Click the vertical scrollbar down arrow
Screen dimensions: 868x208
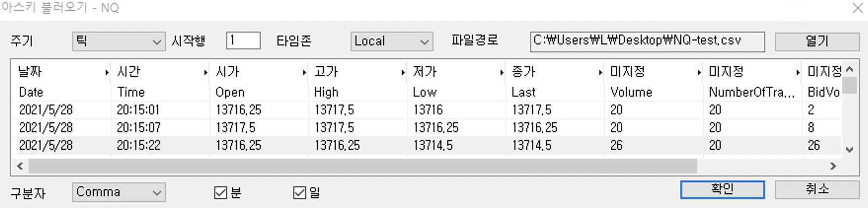(849, 149)
